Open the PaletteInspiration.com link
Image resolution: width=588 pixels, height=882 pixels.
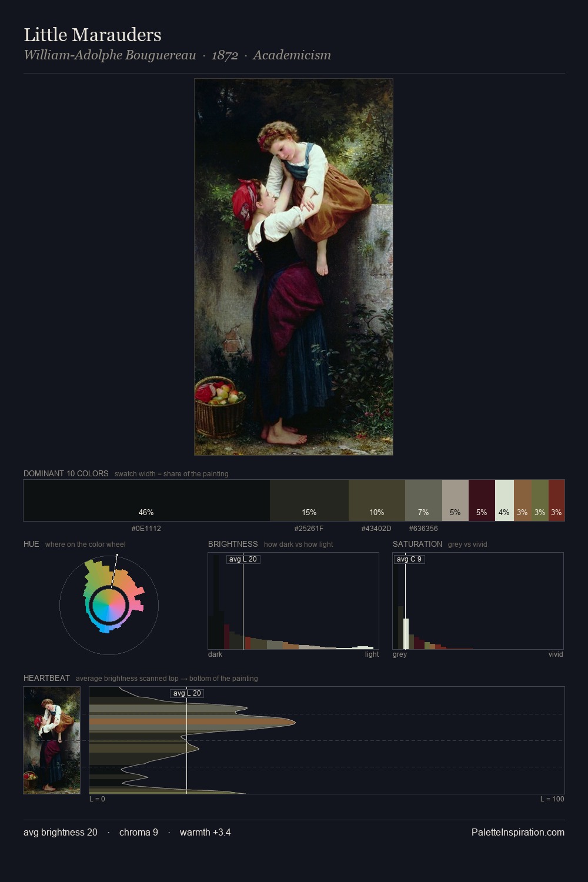(518, 833)
